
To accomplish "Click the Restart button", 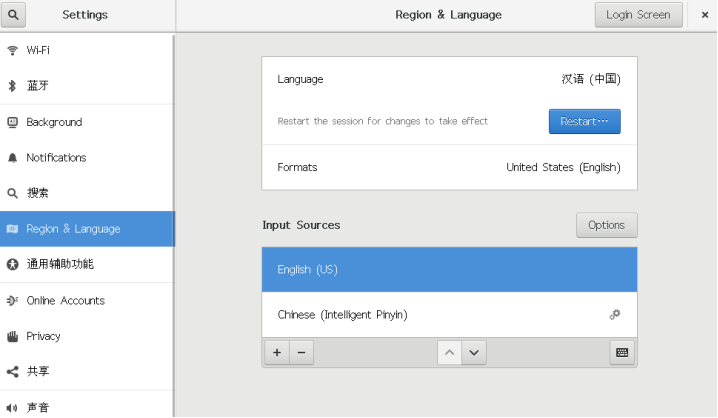I will [x=584, y=121].
